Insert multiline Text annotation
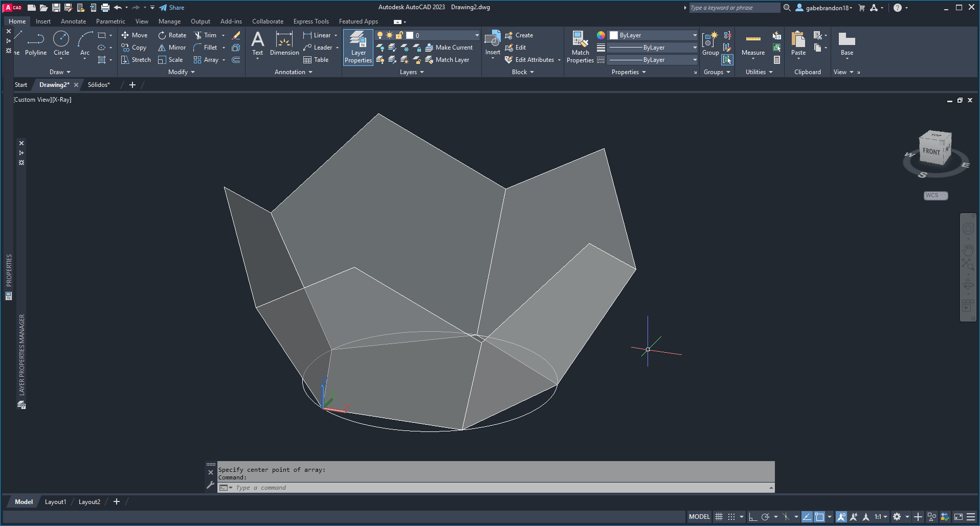 258,44
